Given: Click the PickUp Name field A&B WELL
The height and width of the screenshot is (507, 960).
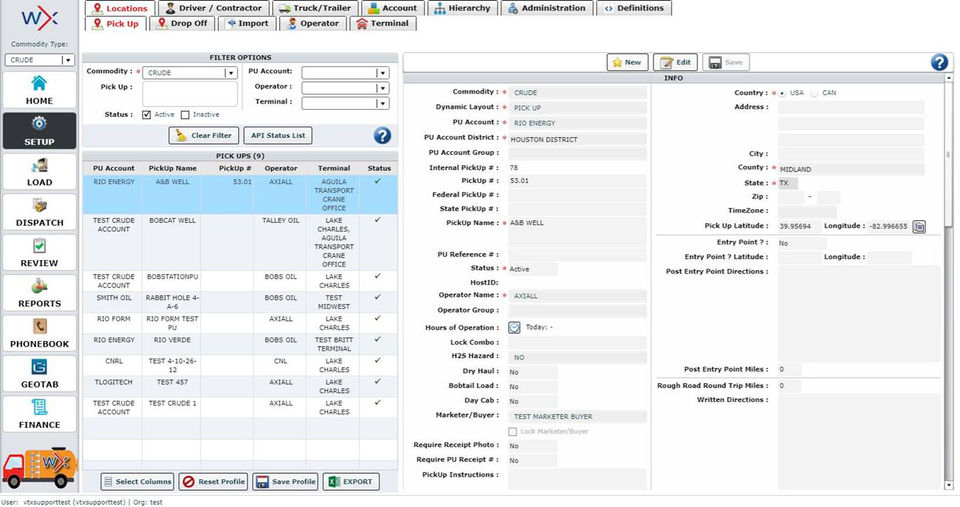Looking at the screenshot, I should [x=577, y=231].
